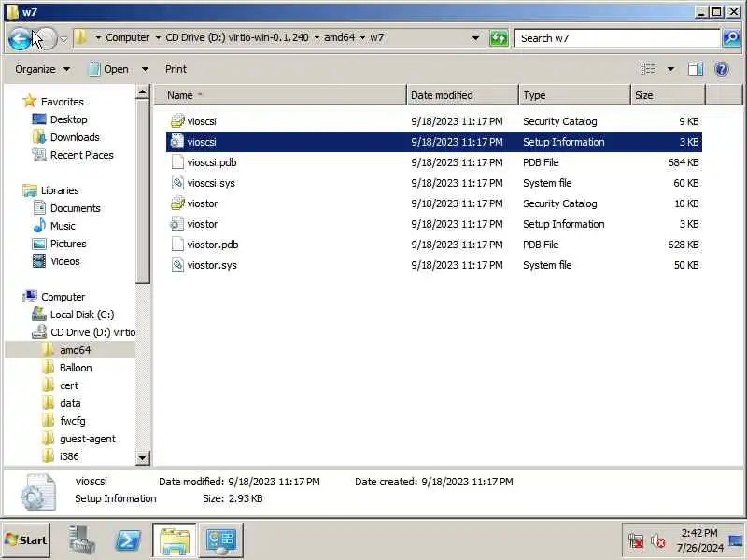
Task: Open Desktop in the navigation pane
Action: point(68,119)
